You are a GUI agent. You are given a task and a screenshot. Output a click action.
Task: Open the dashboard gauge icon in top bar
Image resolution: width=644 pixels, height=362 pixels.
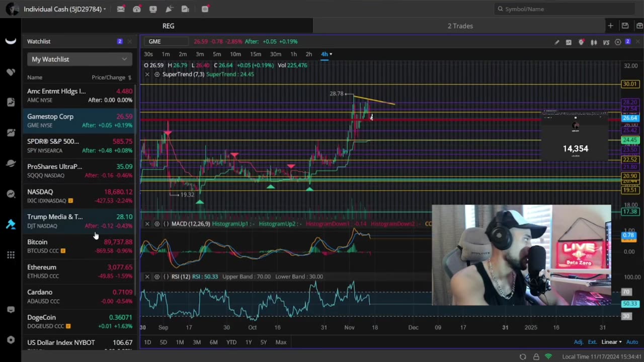point(137,9)
